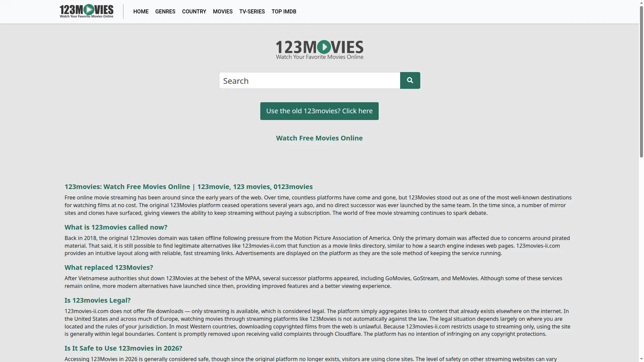
Task: Click 'What is 123movies called now?' heading
Action: tap(116, 227)
